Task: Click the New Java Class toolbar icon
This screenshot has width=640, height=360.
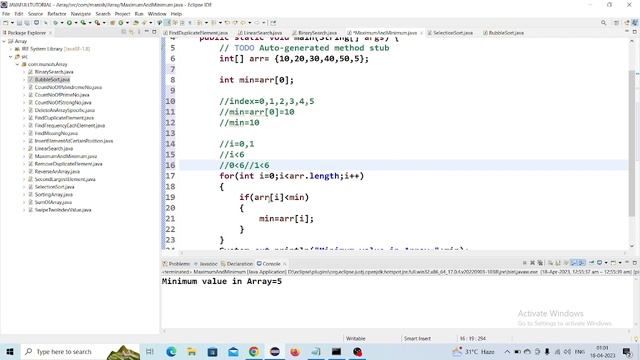Action: click(121, 23)
